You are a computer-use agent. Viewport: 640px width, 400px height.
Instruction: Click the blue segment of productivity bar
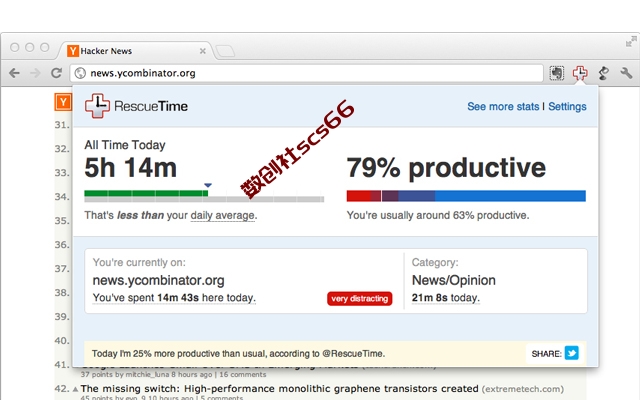pos(510,196)
